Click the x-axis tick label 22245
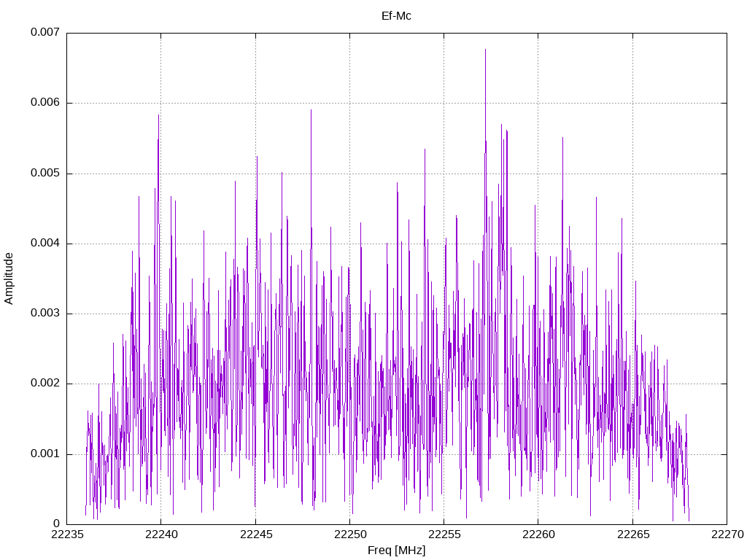 pos(255,534)
